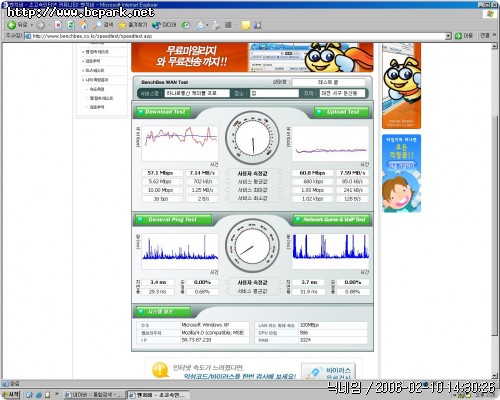
Task: Click the yellow note toolbar icon
Action: click(x=246, y=25)
